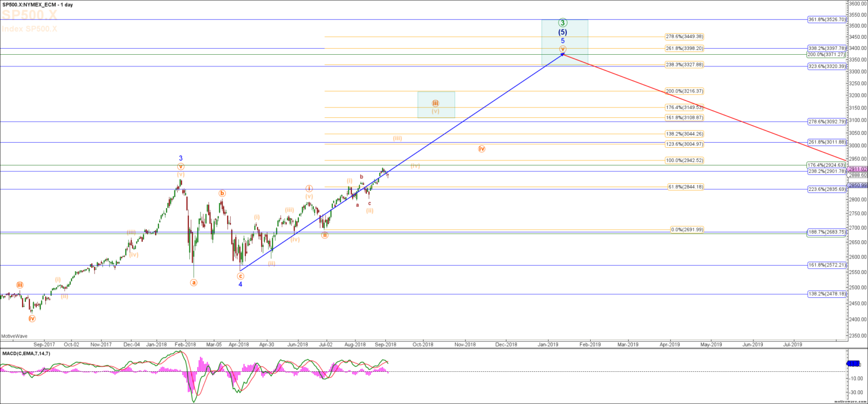The image size is (868, 404).
Task: Click the green circled 3 wave label
Action: (x=562, y=23)
